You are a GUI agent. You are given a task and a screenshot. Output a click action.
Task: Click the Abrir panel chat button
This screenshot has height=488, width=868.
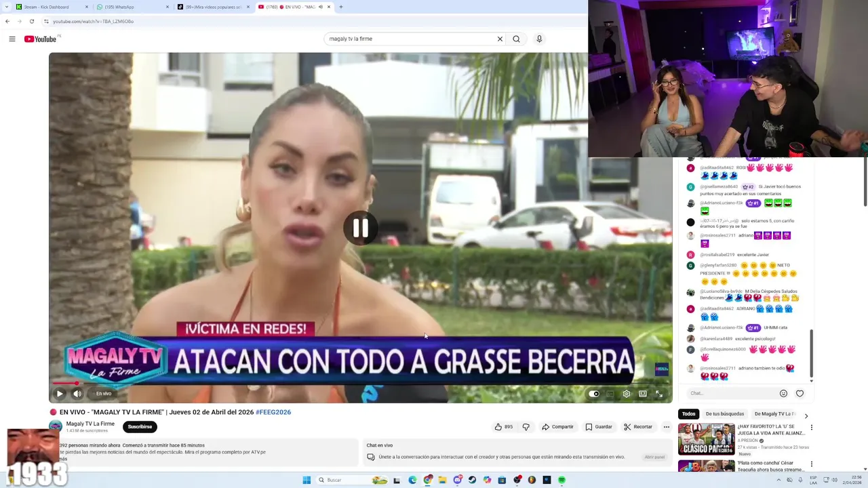coord(654,457)
